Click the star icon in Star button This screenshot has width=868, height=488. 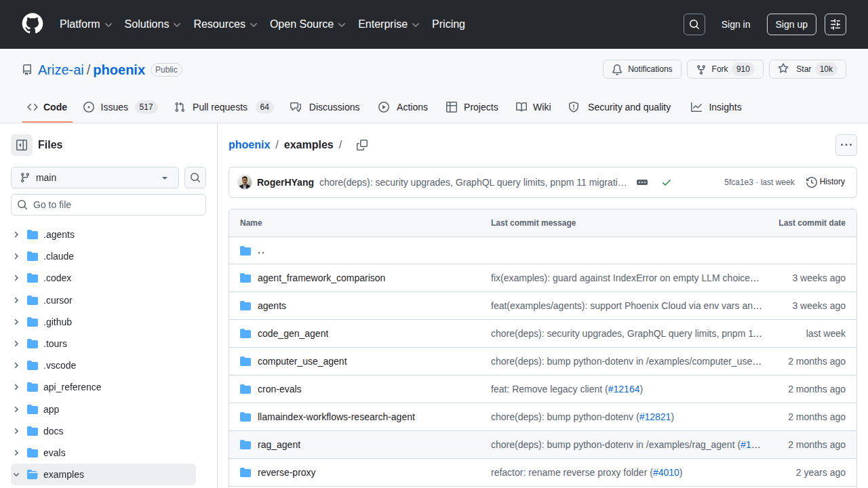(x=783, y=69)
